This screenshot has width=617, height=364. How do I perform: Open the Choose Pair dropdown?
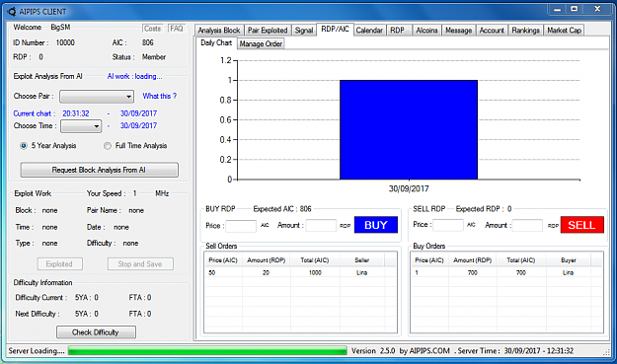click(x=97, y=97)
